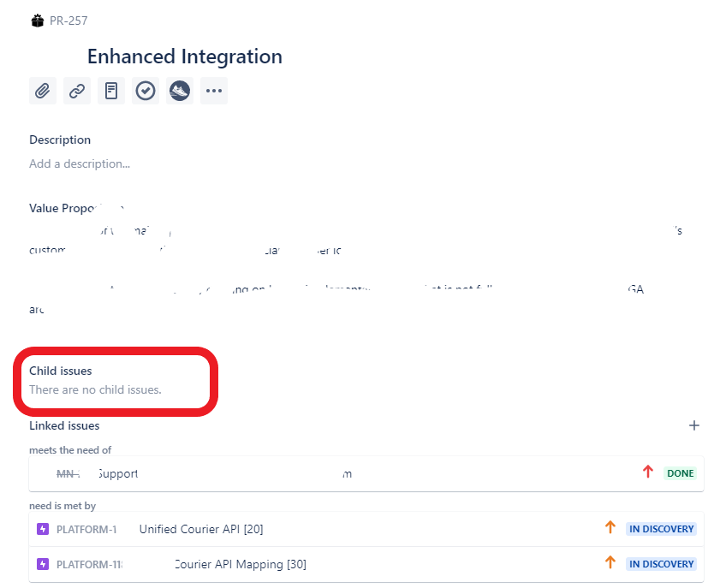Click the checkmark circle icon button
The width and height of the screenshot is (726, 588).
(146, 91)
